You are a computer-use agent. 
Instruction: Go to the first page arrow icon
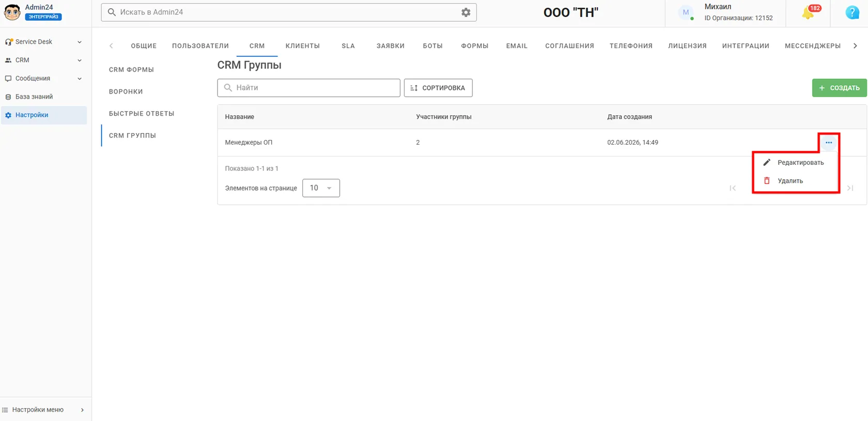coord(733,188)
